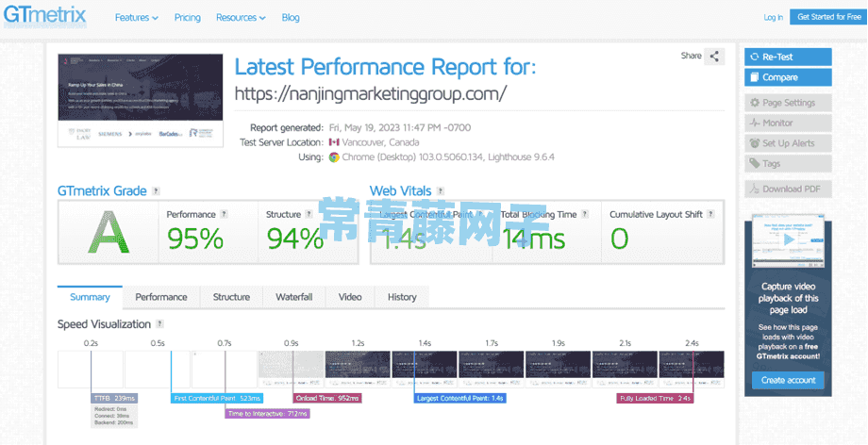Click help icon next to GTmetrix Grade

click(x=156, y=191)
